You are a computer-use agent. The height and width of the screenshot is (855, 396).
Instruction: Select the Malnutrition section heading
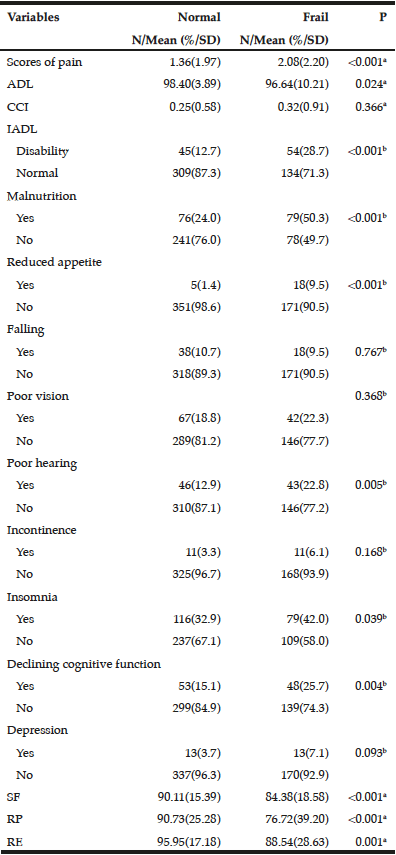click(x=41, y=196)
